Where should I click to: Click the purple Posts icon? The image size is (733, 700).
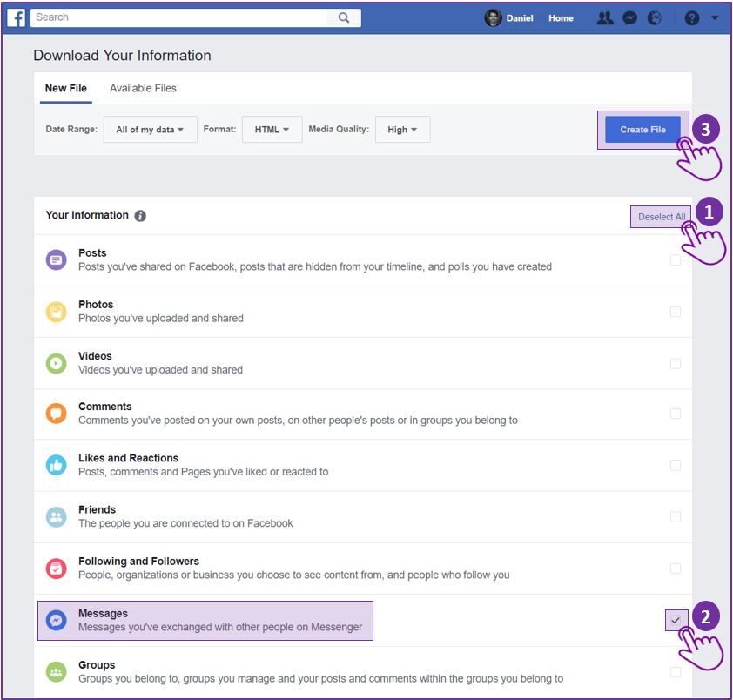tap(56, 259)
